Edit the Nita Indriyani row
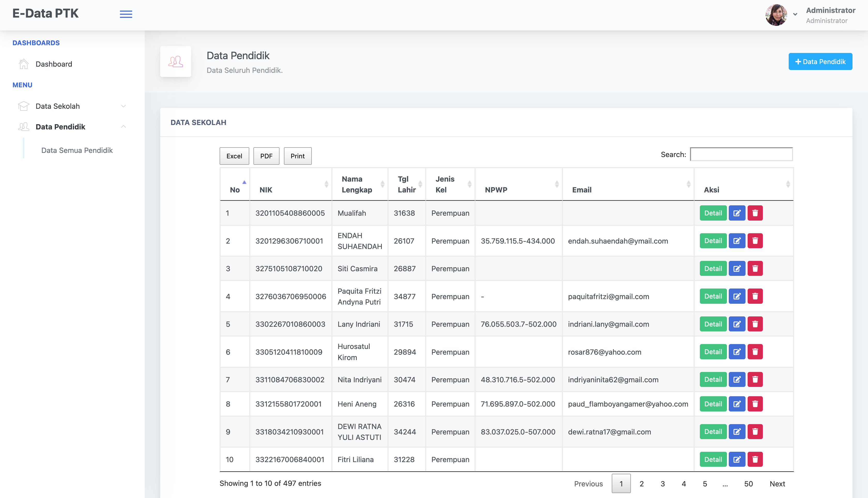This screenshot has height=498, width=868. (737, 379)
